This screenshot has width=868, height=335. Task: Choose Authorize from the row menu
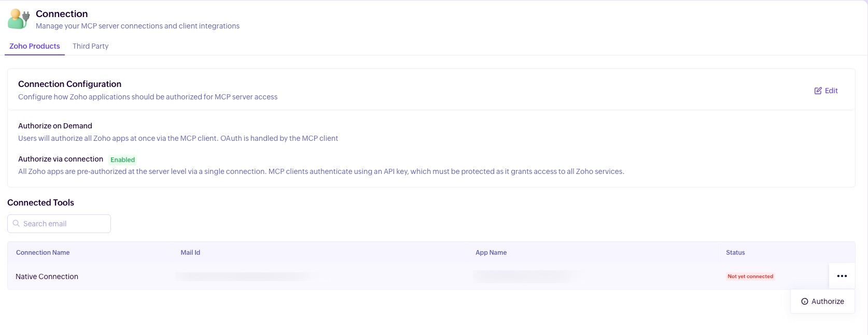827,301
